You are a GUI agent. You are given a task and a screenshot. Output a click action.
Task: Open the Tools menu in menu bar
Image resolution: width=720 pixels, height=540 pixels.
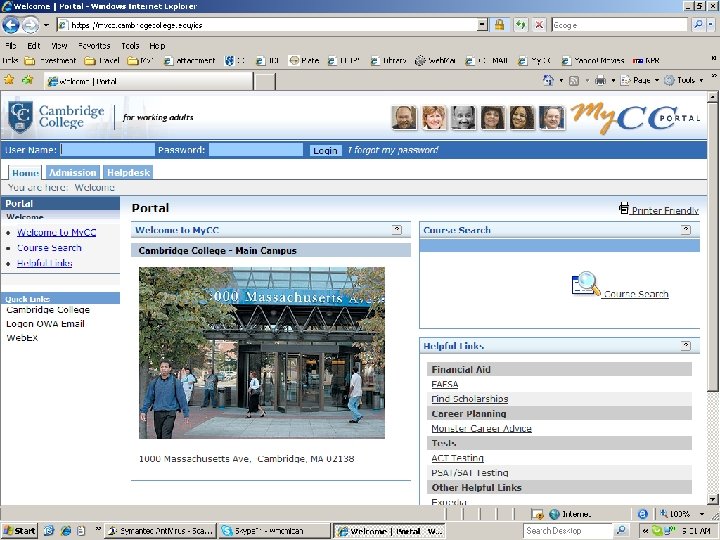tap(130, 46)
